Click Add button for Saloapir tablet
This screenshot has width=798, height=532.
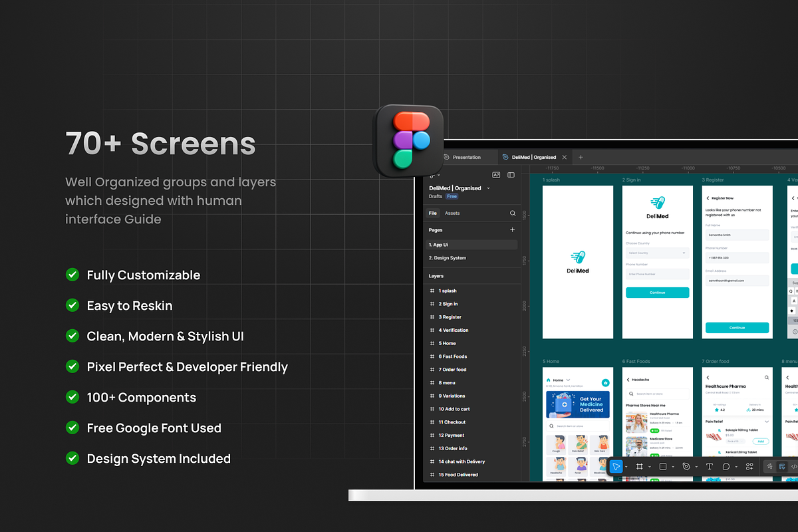coord(761,442)
